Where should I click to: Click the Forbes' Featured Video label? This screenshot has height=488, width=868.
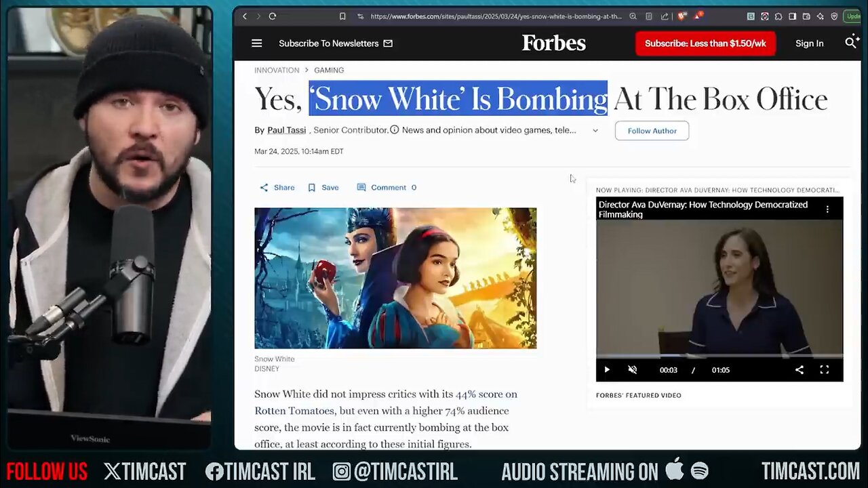click(x=639, y=395)
